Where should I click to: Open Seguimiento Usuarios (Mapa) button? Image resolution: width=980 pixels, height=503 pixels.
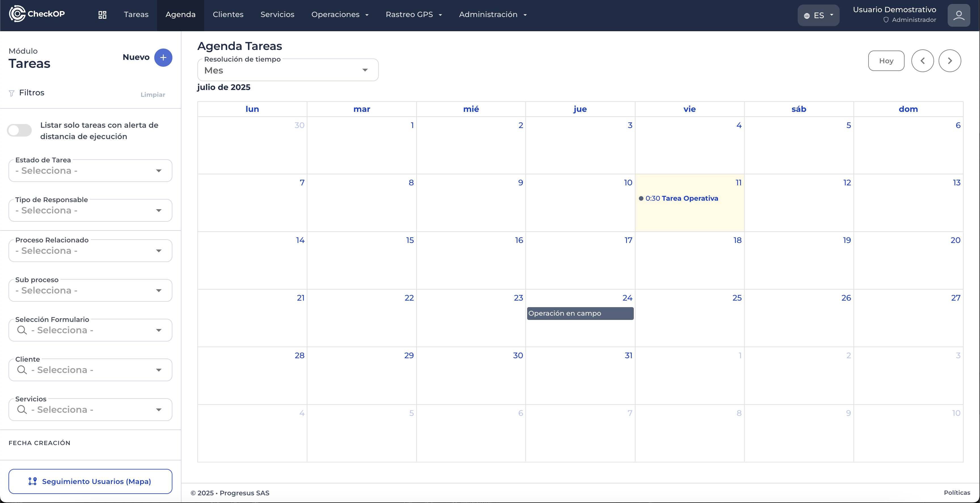[90, 481]
